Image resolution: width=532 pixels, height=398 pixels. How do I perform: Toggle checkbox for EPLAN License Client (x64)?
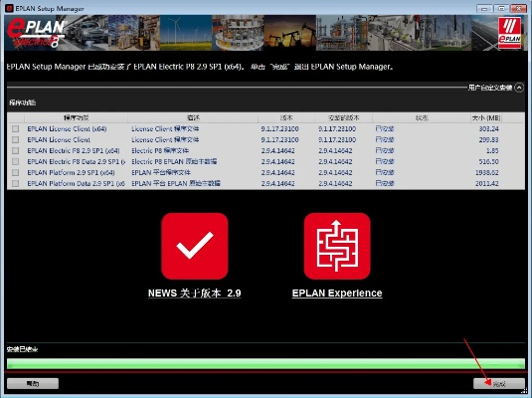point(15,129)
